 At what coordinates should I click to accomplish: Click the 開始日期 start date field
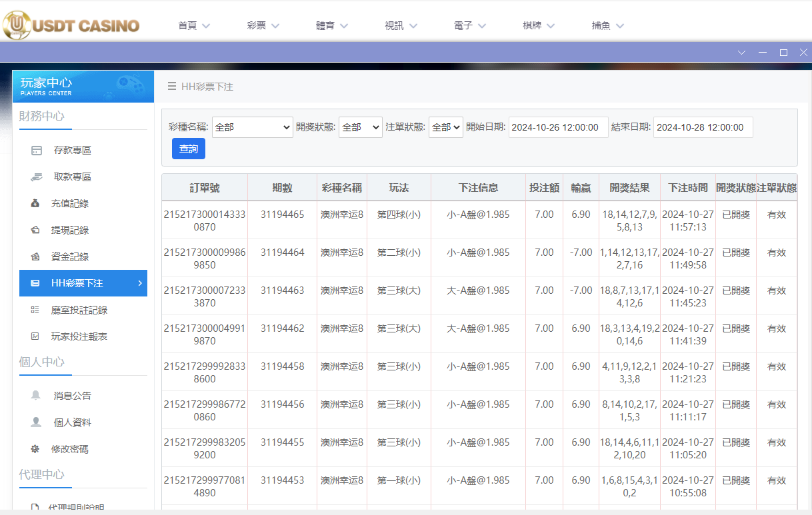click(558, 127)
